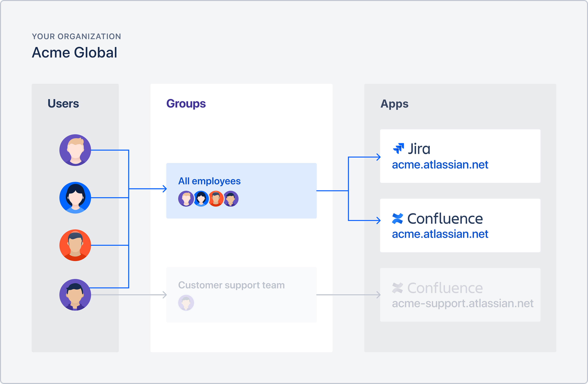Click the Acme Global organization name
588x384 pixels.
75,52
